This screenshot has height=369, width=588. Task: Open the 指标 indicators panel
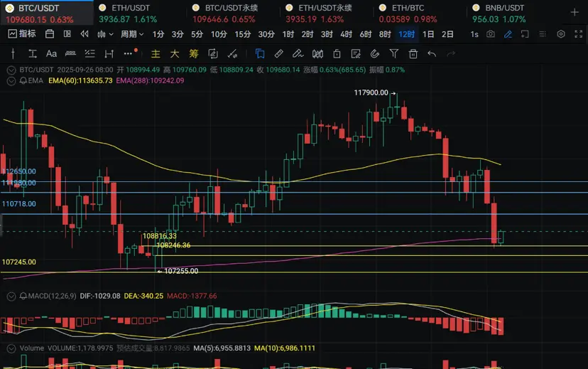tap(22, 34)
